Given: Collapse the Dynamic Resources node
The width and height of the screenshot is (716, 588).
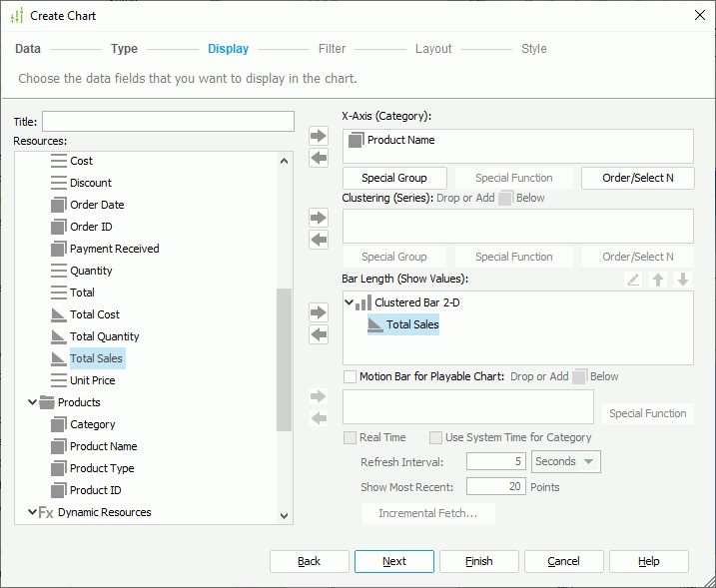Looking at the screenshot, I should (x=32, y=512).
